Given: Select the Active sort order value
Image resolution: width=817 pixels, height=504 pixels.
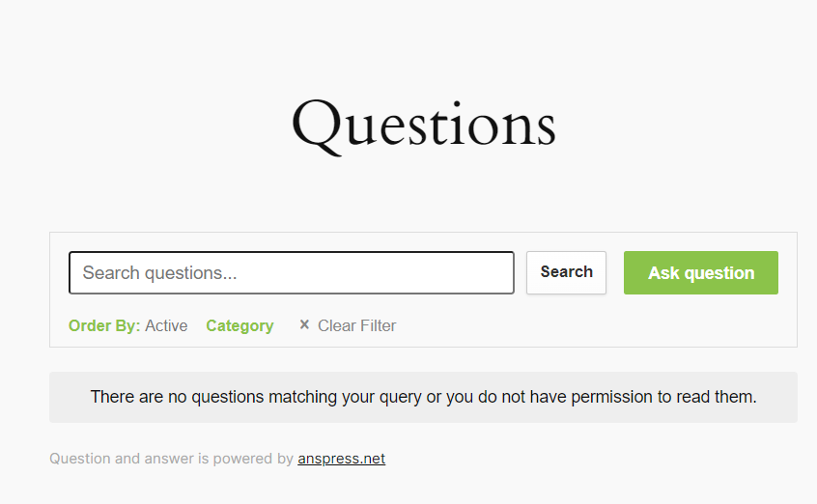Looking at the screenshot, I should [166, 325].
